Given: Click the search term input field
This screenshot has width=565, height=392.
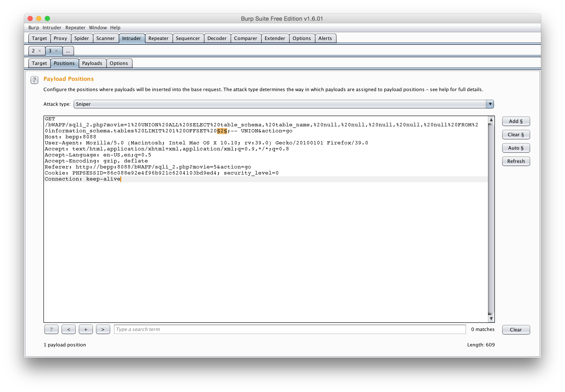Looking at the screenshot, I should pos(290,329).
